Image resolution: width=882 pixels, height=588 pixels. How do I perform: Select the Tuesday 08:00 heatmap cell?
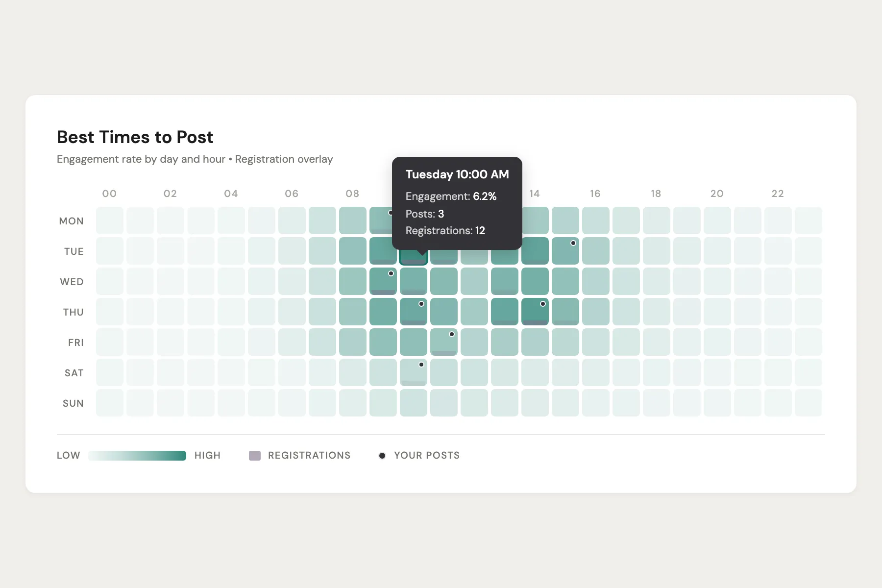353,251
